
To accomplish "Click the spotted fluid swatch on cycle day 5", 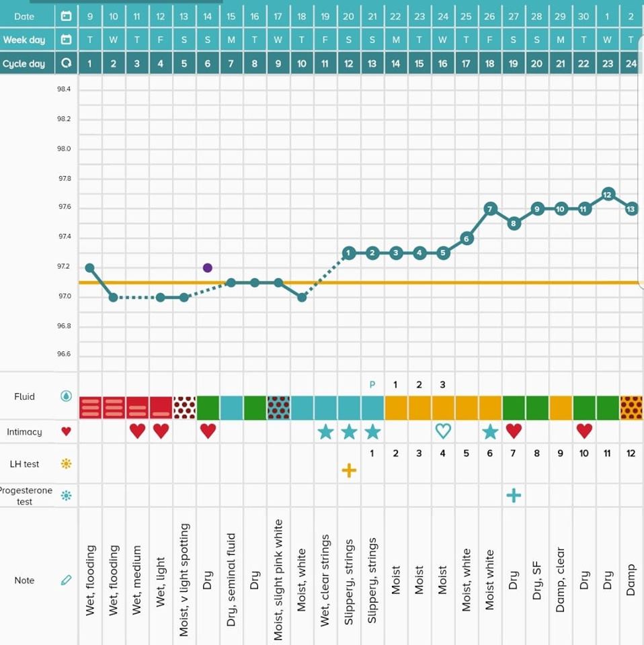I will tap(184, 408).
